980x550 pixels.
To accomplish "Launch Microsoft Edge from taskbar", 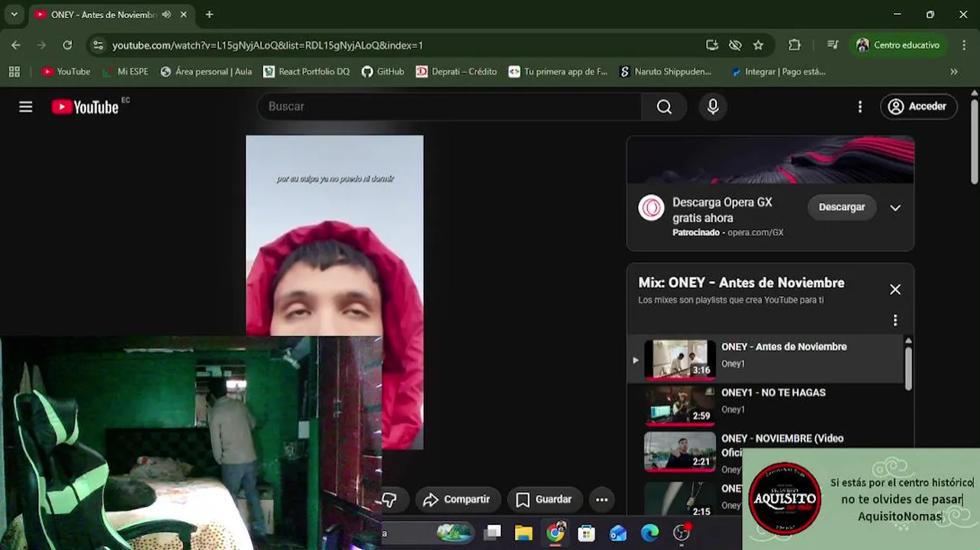I will (x=650, y=532).
